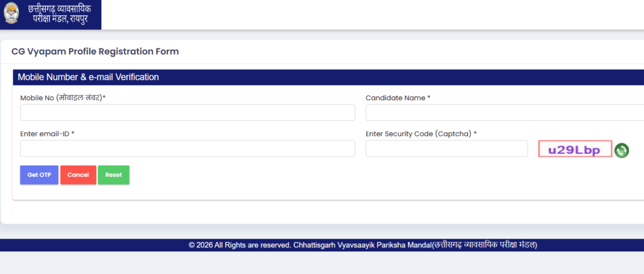This screenshot has width=644, height=274.
Task: Click the 2026 All Rights reserved footer text
Action: coord(363,245)
